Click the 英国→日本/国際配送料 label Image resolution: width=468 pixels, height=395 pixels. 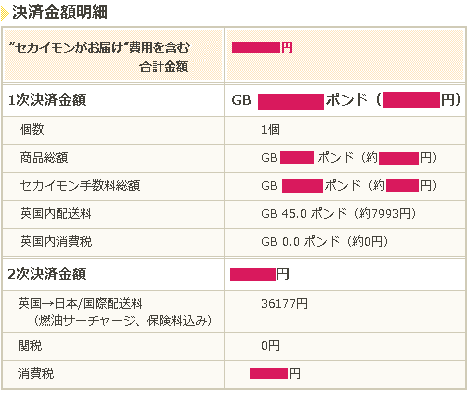(80, 304)
